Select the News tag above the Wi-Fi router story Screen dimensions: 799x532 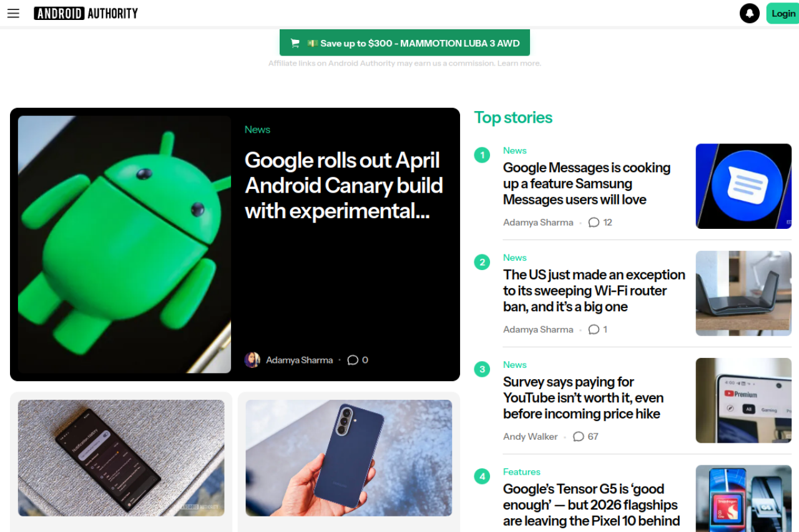[515, 258]
